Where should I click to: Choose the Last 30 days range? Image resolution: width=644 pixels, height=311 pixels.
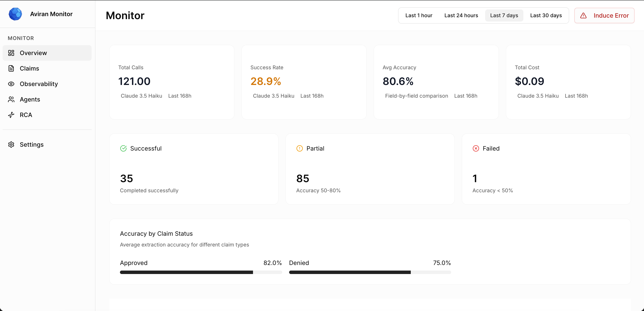click(546, 15)
